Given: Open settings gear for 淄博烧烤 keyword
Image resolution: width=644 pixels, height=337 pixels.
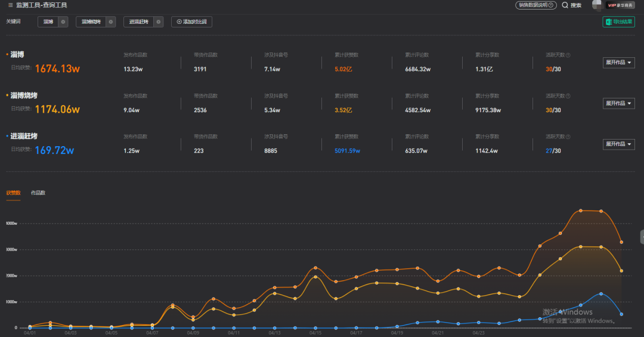Looking at the screenshot, I should (110, 22).
